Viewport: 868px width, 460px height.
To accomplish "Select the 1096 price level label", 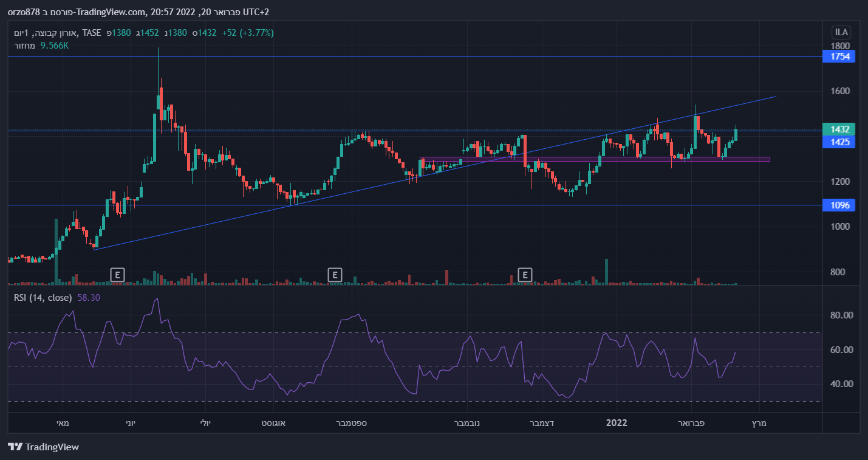I will coord(839,205).
